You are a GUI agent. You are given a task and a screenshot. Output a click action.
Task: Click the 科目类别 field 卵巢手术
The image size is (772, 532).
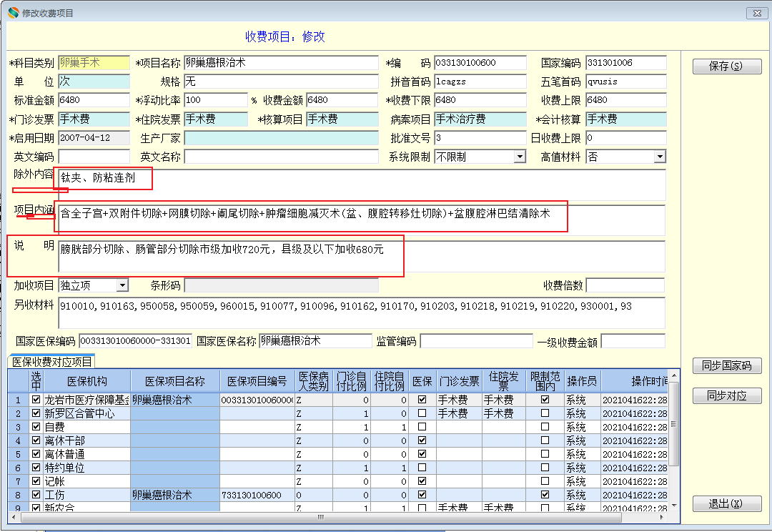(94, 62)
